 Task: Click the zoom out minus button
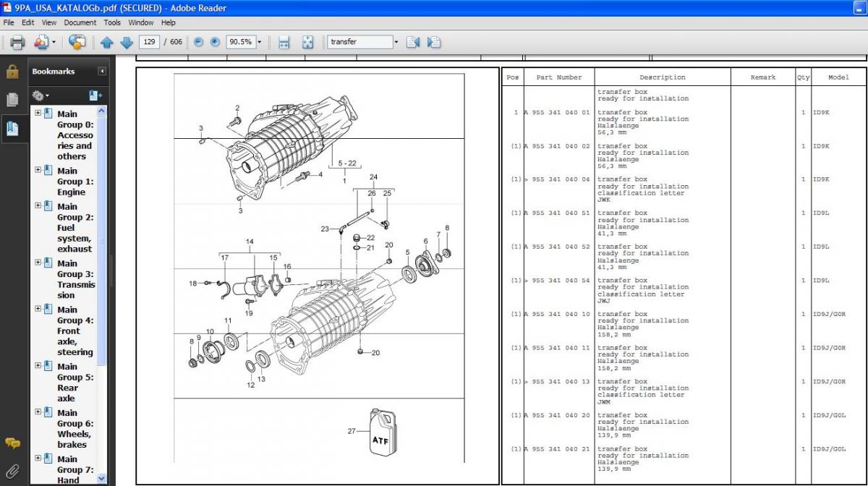(199, 42)
